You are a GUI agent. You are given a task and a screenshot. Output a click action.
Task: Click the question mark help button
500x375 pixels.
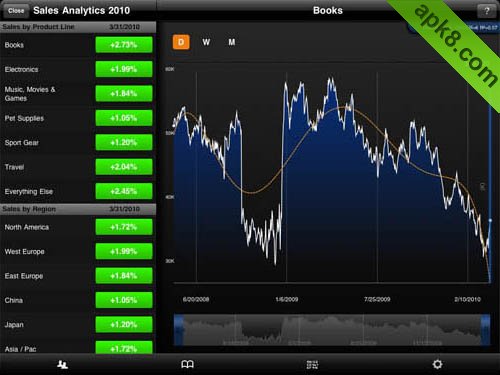point(486,11)
